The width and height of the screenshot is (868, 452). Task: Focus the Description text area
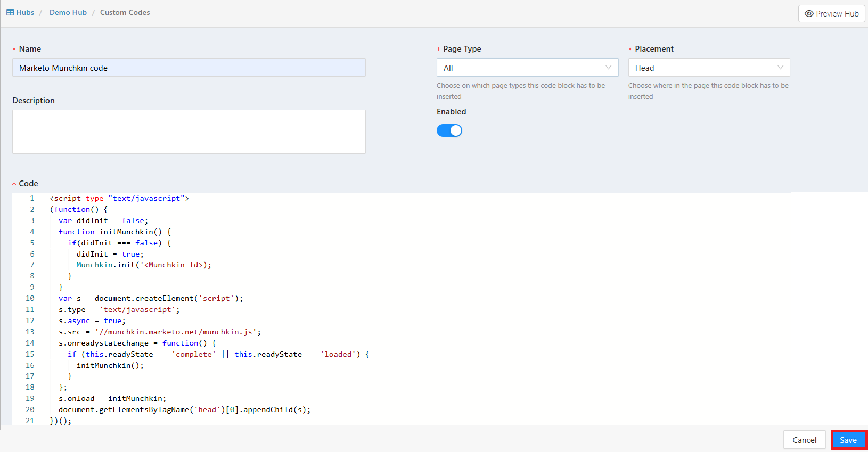[x=189, y=132]
